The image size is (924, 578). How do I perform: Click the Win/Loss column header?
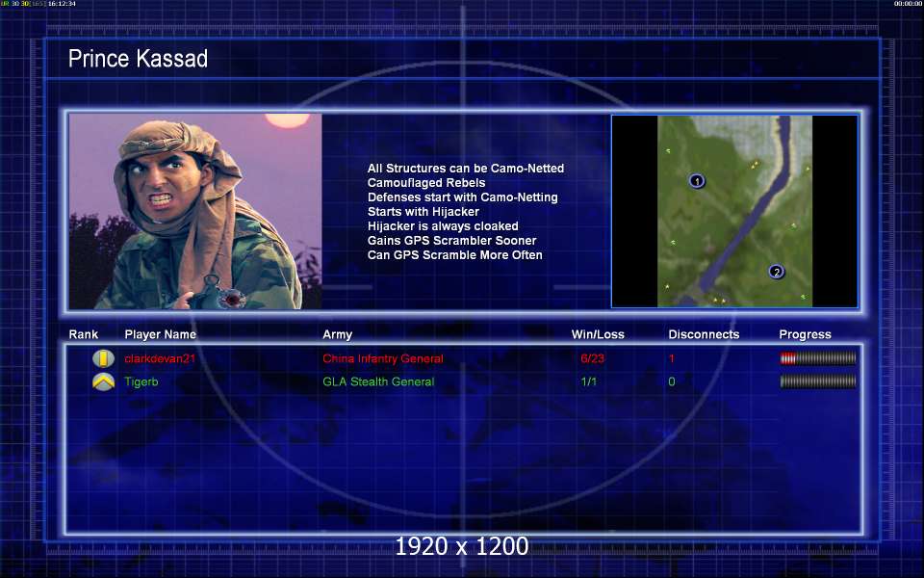pos(598,334)
